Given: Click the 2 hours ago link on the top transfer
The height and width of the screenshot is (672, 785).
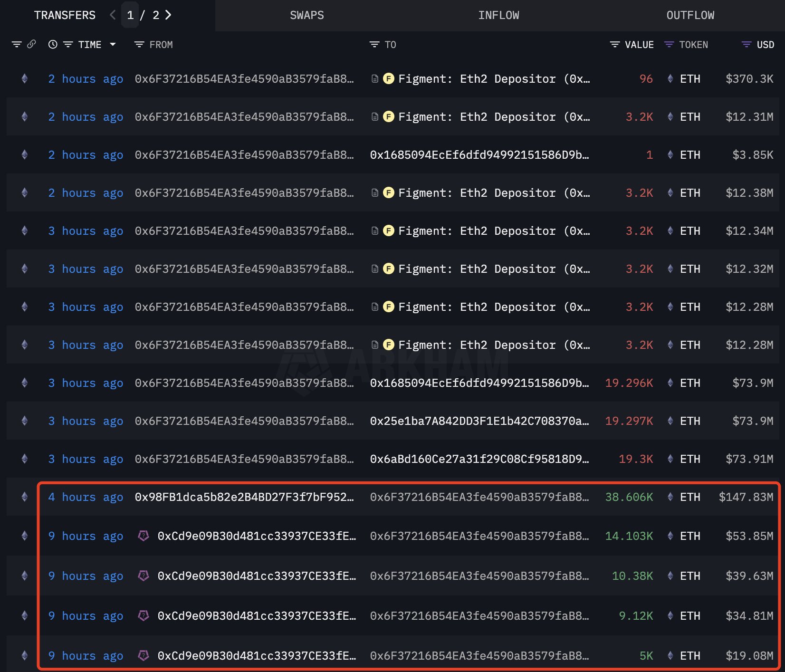Looking at the screenshot, I should pos(86,78).
